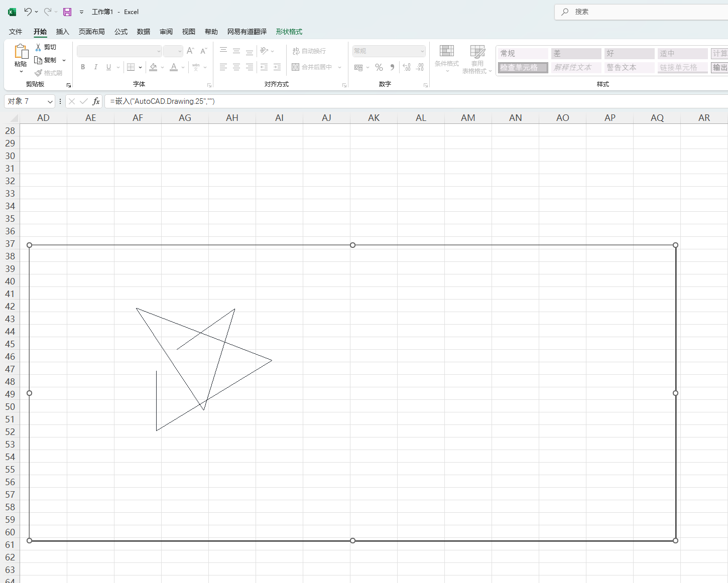This screenshot has width=728, height=583.
Task: Select the 常规 cell style
Action: (523, 53)
